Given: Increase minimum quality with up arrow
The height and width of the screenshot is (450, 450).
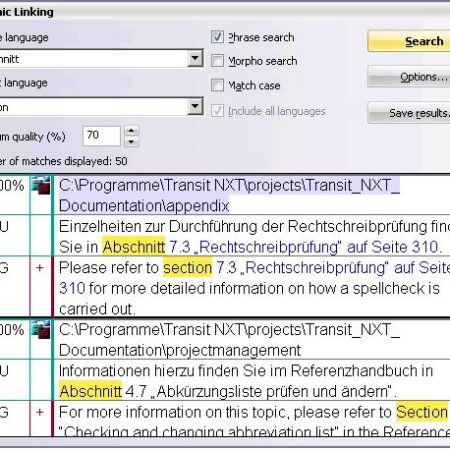Looking at the screenshot, I should (x=132, y=131).
